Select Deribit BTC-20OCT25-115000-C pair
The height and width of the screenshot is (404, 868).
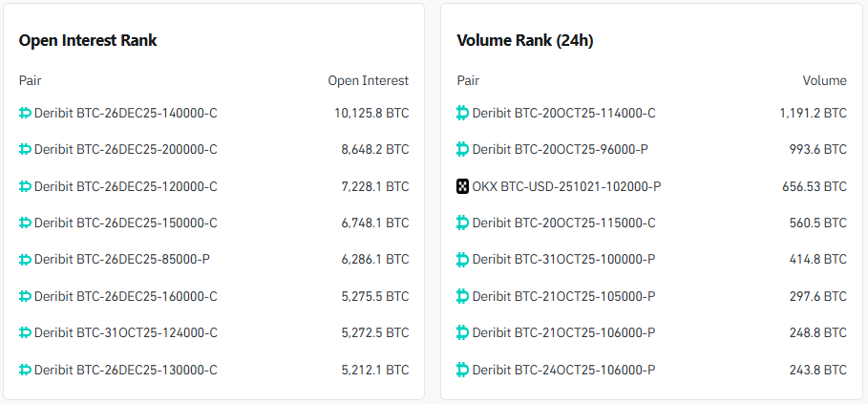point(563,223)
